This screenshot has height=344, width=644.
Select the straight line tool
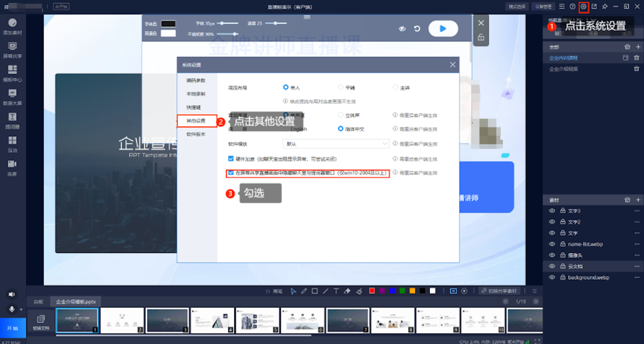pos(326,291)
